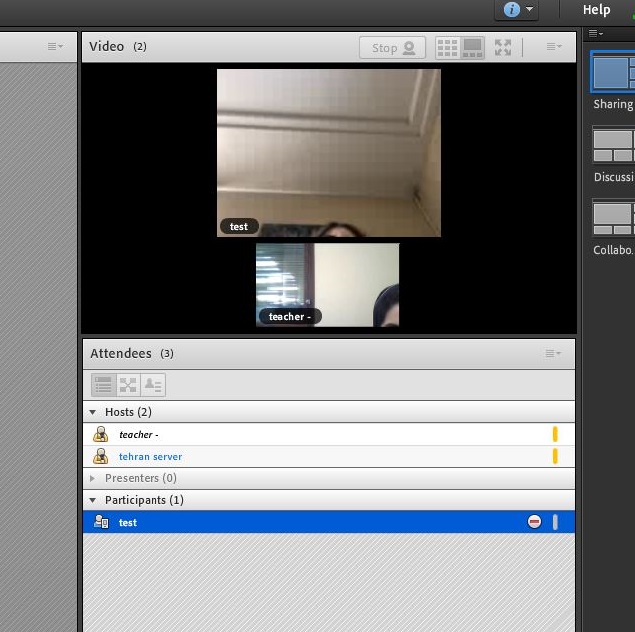Click the blue info icon dropdown
Viewport: 635px width, 632px height.
click(x=519, y=10)
